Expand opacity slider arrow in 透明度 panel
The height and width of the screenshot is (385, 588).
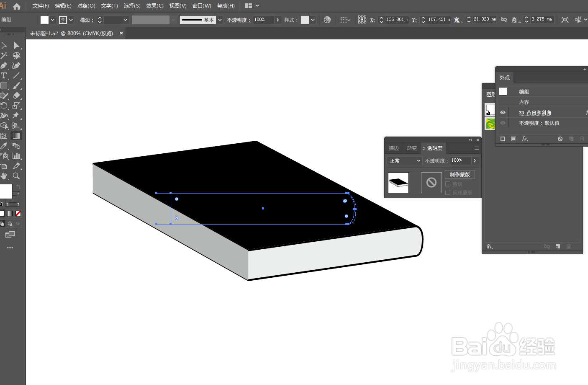coord(475,161)
